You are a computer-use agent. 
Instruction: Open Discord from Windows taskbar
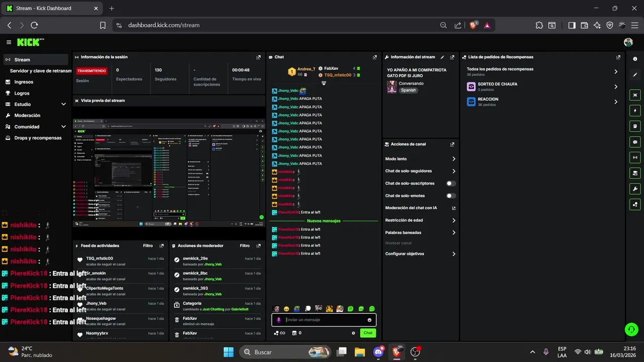click(x=378, y=352)
